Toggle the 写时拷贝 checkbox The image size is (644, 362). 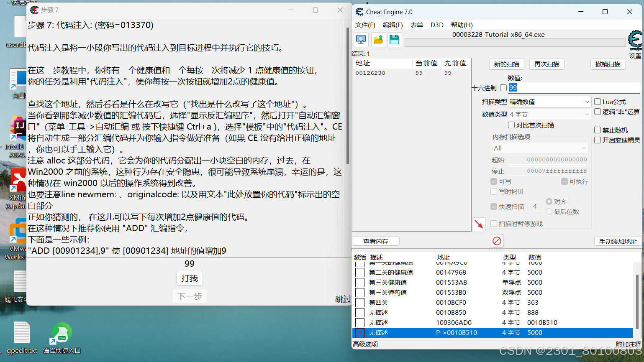pos(494,191)
